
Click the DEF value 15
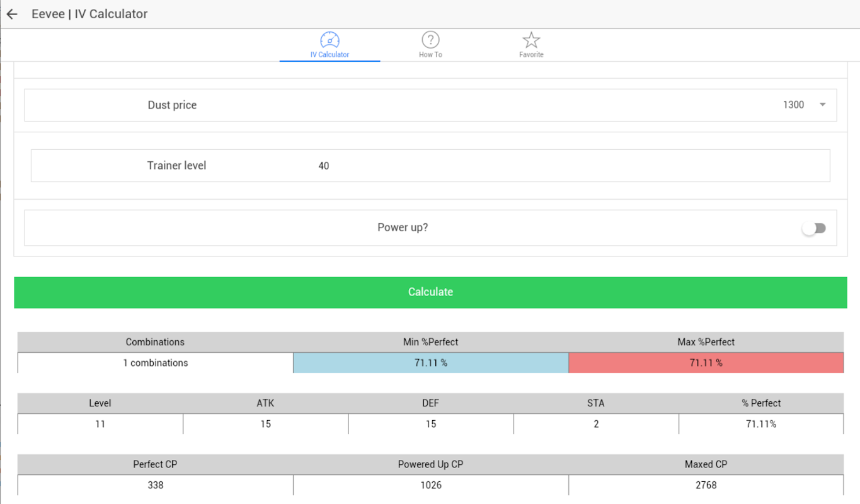point(430,424)
